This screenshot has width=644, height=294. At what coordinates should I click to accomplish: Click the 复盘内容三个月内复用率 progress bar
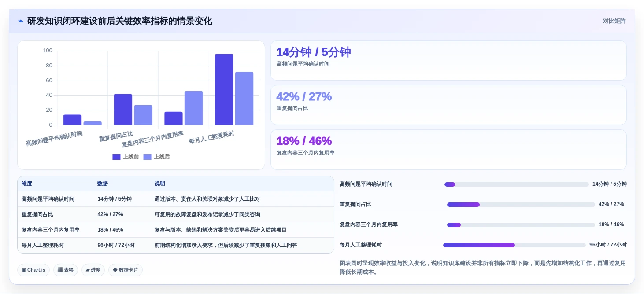coord(521,225)
